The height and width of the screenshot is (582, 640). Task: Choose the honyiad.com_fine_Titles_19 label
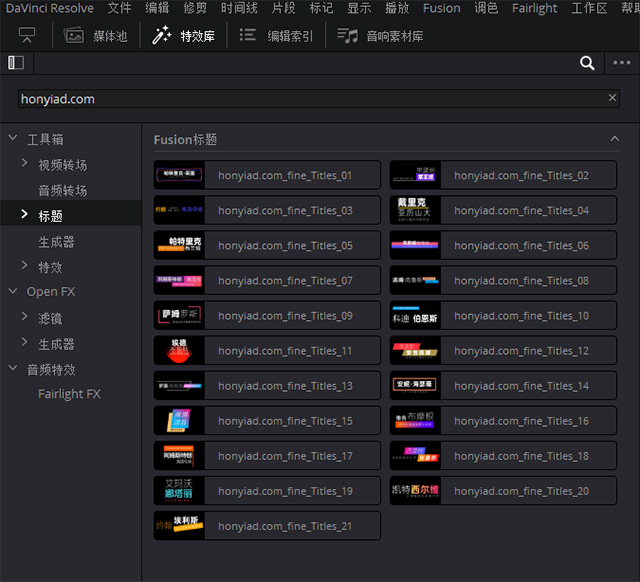[x=285, y=491]
